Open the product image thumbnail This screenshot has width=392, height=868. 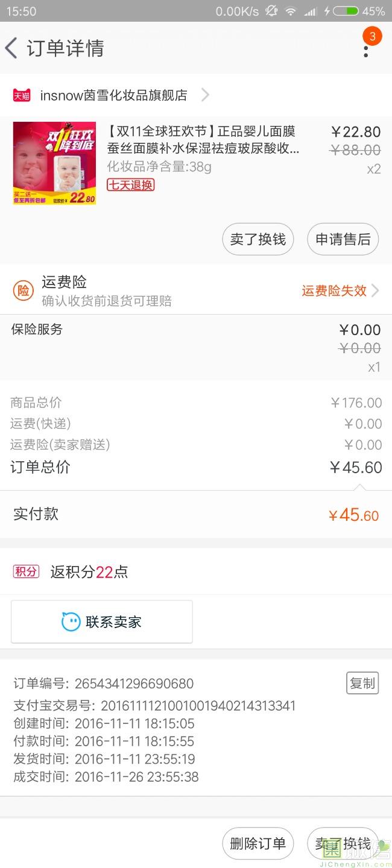pos(54,163)
